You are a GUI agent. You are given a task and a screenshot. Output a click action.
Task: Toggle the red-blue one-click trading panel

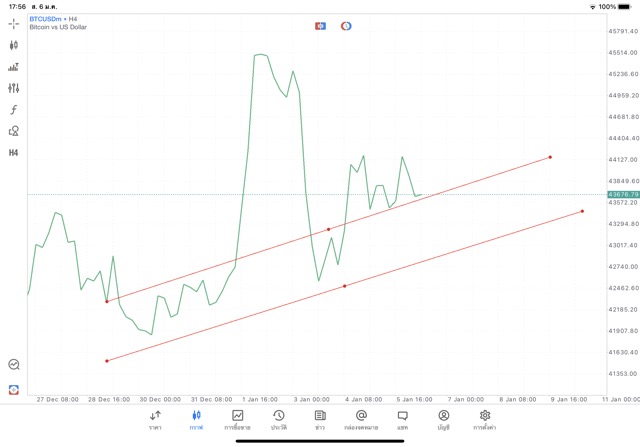click(320, 25)
